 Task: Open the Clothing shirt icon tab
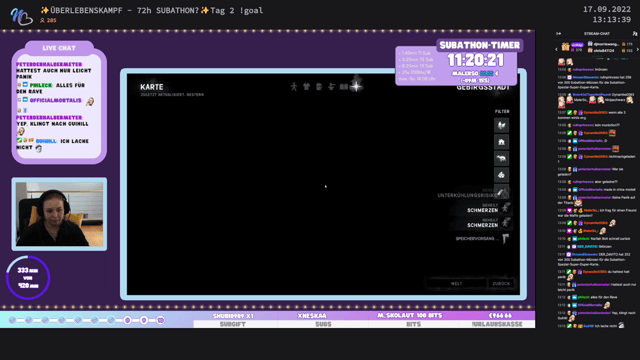[307, 87]
